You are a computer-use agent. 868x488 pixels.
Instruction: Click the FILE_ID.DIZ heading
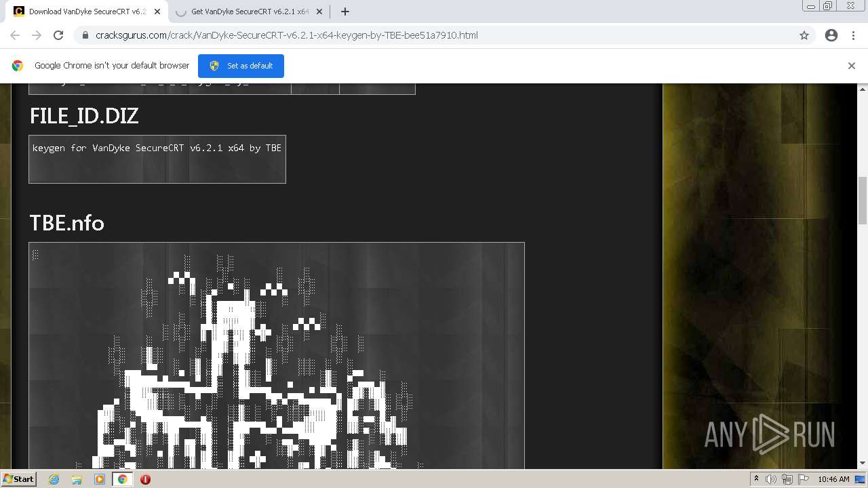point(84,116)
